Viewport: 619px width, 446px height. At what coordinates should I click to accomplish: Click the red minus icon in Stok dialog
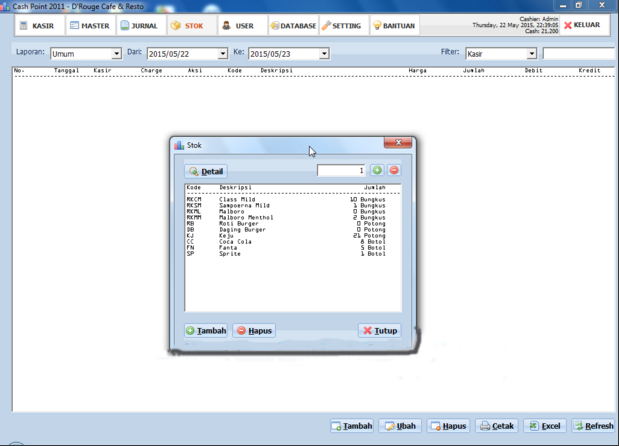394,170
